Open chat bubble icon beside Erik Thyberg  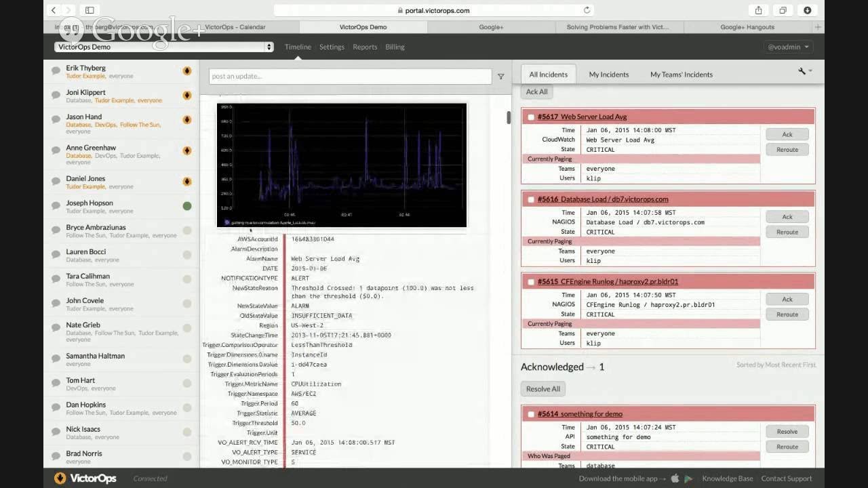tap(56, 71)
